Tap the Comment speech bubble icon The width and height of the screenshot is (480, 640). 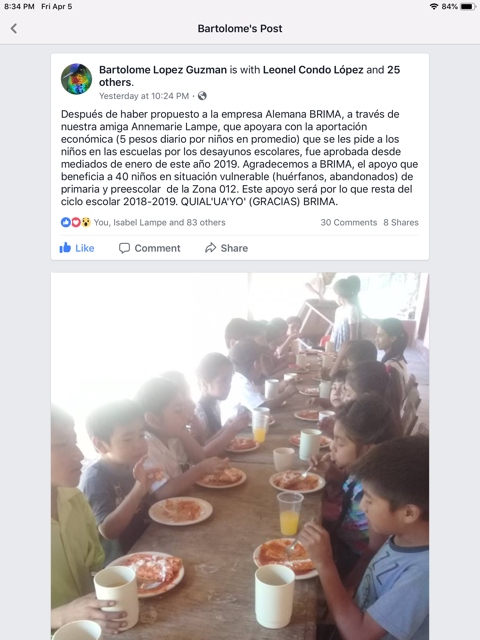124,248
